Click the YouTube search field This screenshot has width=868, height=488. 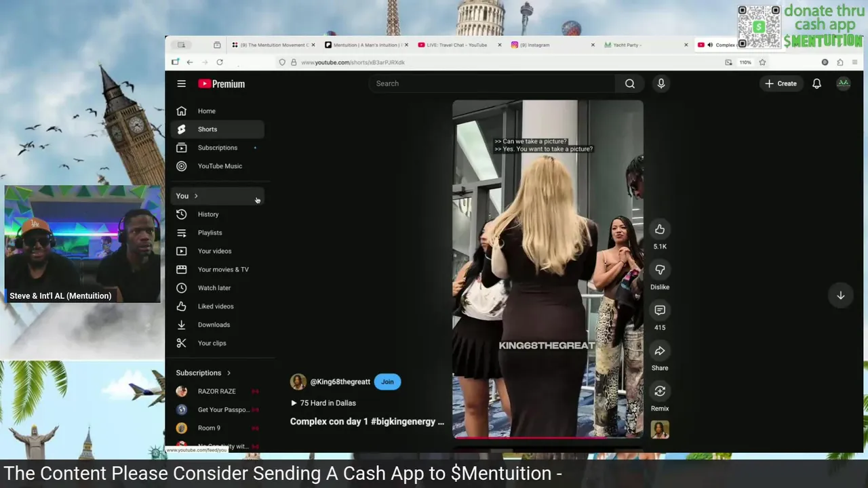click(x=492, y=83)
